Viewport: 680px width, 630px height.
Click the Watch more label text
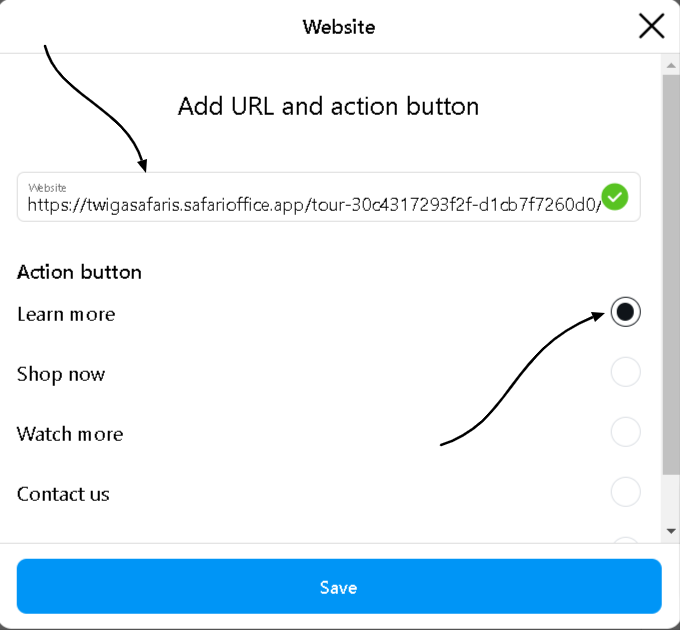pos(70,434)
